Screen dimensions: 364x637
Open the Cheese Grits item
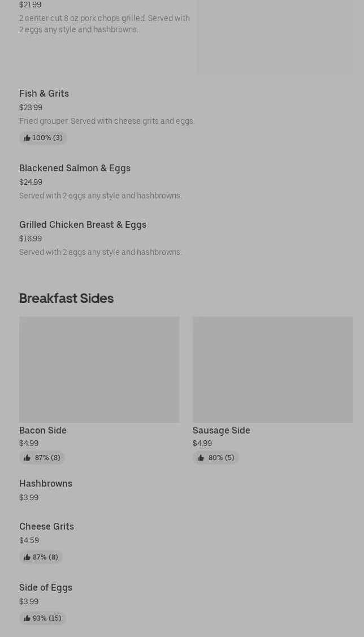click(x=46, y=526)
